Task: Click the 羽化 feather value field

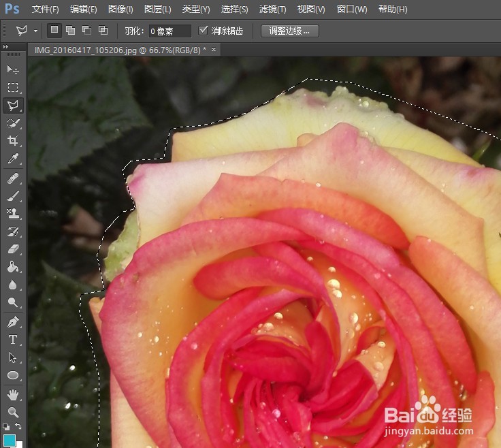Action: (169, 31)
